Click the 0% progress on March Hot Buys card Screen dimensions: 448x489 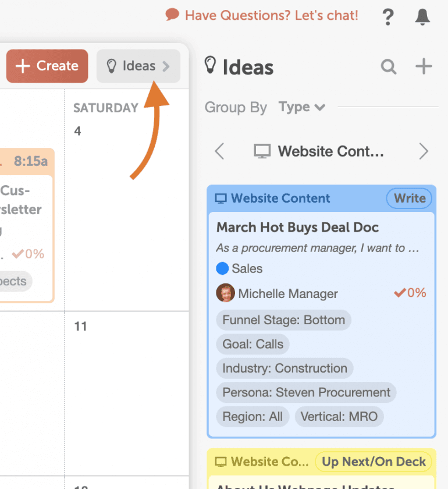point(410,293)
